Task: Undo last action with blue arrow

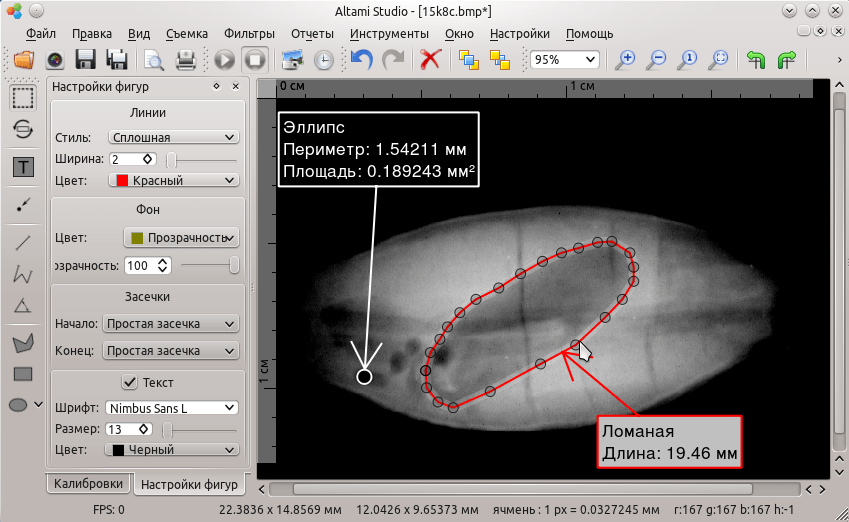Action: [362, 59]
